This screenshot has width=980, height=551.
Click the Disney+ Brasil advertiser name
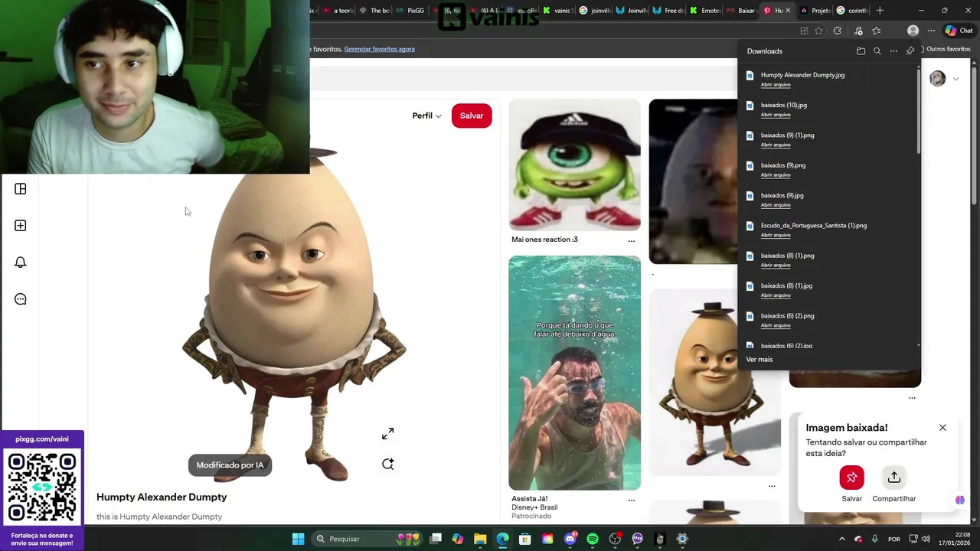(x=534, y=507)
